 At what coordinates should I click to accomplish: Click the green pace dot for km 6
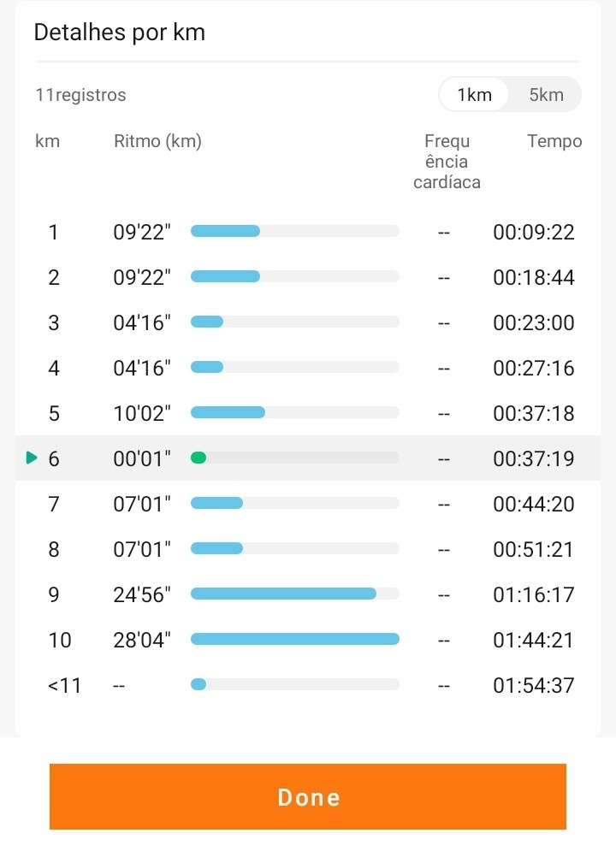[x=198, y=458]
